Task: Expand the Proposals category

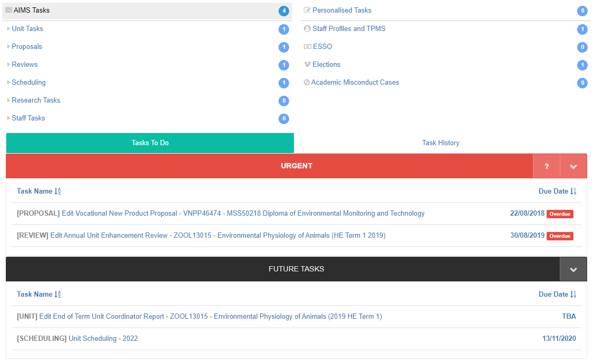Action: 27,47
